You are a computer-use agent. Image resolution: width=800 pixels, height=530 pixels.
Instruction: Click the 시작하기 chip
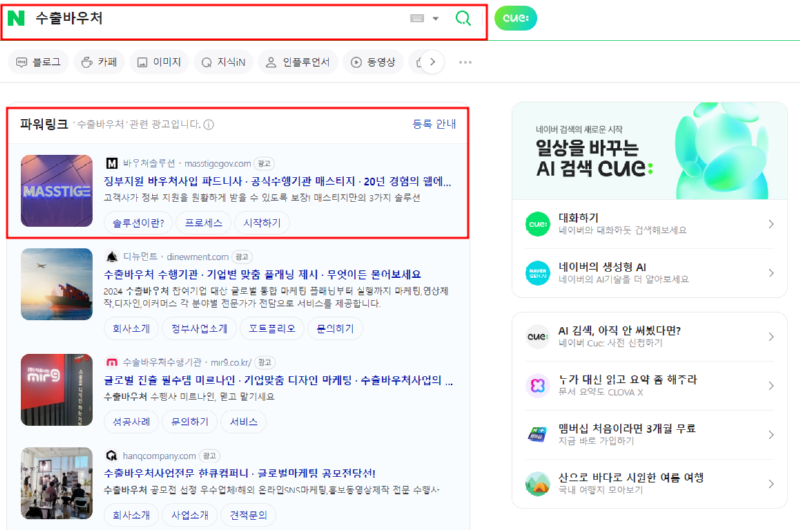pyautogui.click(x=262, y=223)
